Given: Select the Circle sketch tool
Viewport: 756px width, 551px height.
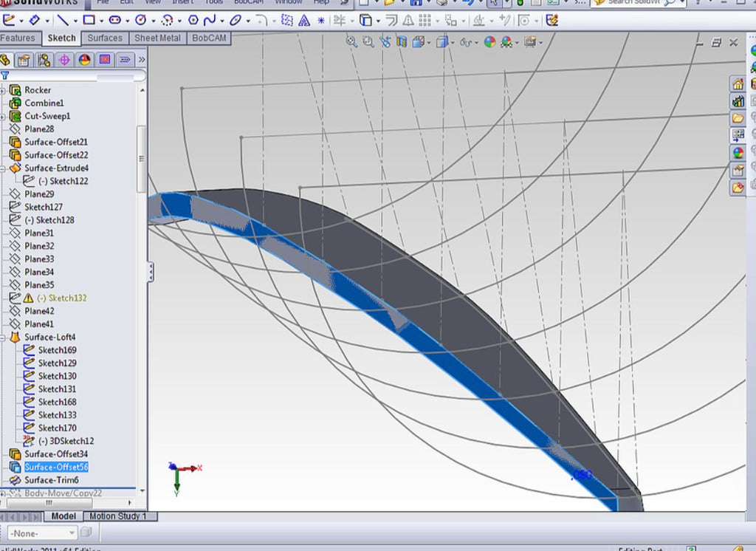Looking at the screenshot, I should (x=140, y=21).
